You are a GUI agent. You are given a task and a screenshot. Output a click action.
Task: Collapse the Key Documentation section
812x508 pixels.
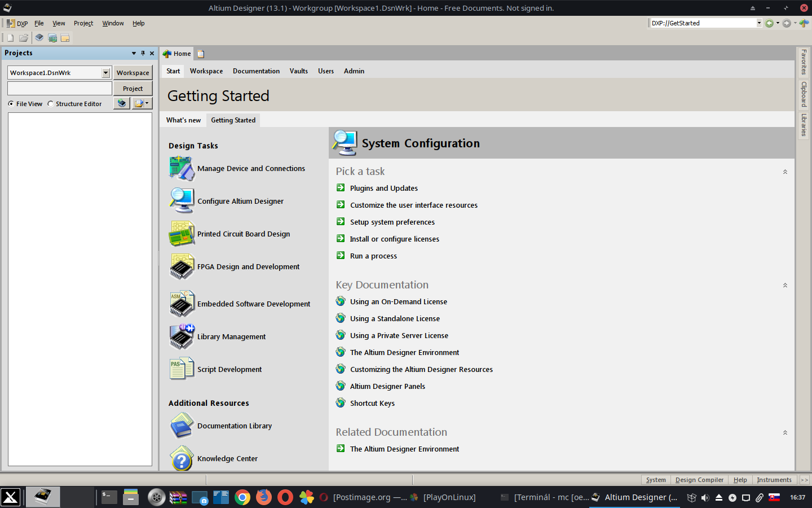tap(785, 285)
